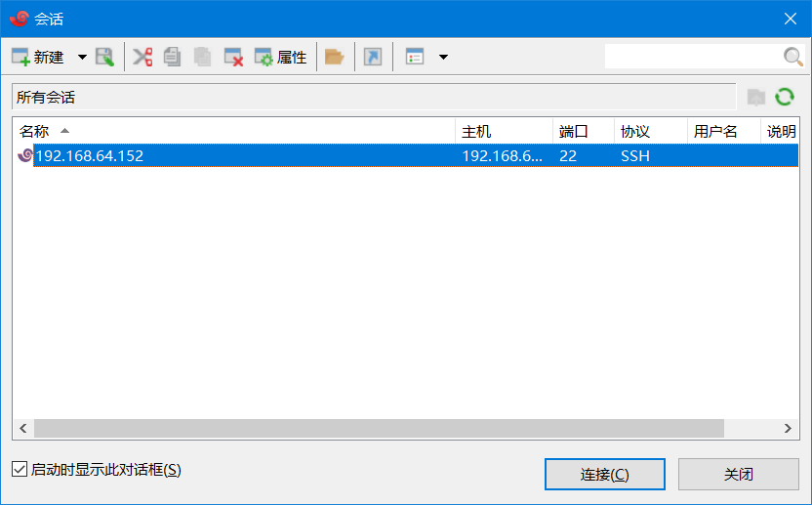
Task: Click port cell 22
Action: tap(568, 155)
